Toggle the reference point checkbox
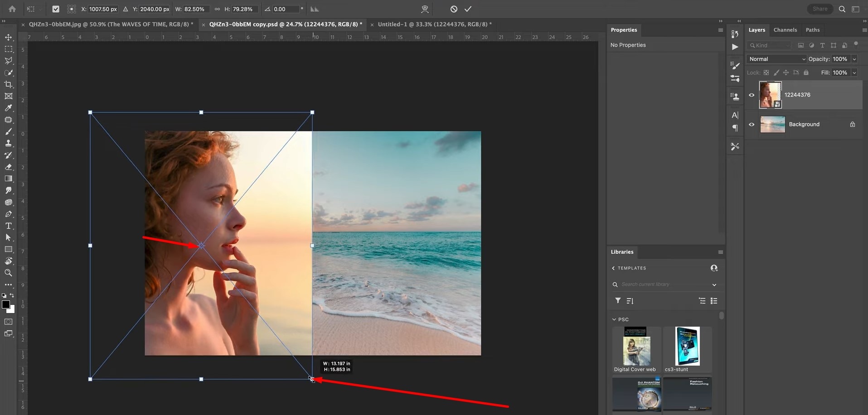Viewport: 868px width, 415px height. click(56, 9)
